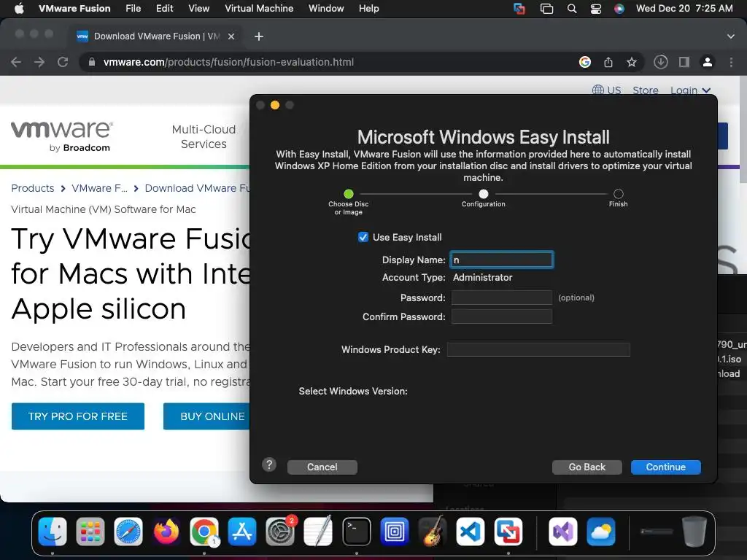
Task: Click the help question mark button
Action: (x=269, y=464)
